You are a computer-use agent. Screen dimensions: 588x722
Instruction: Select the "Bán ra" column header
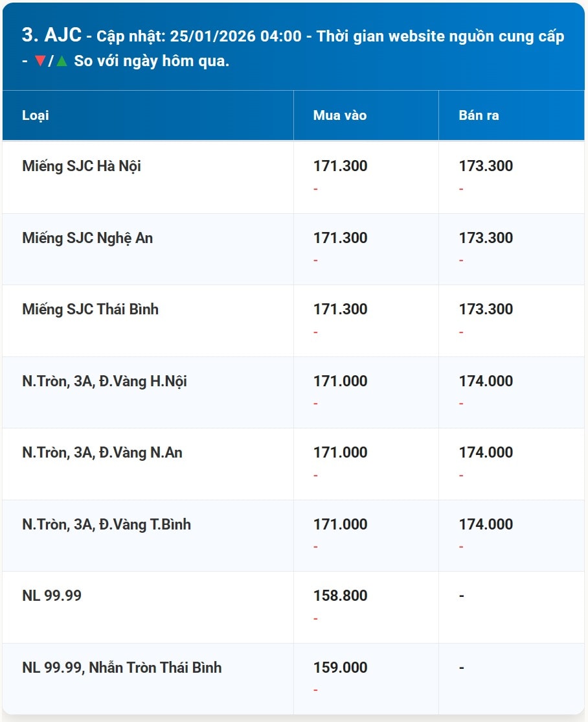[479, 115]
